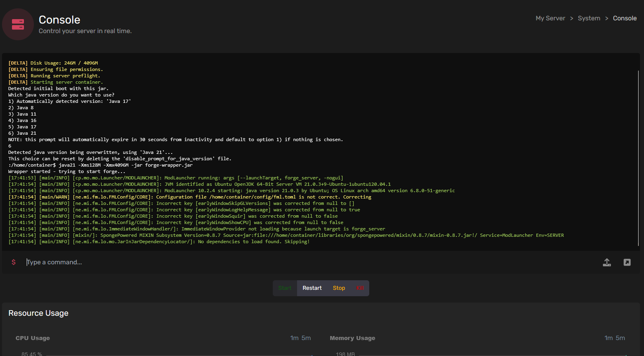Switch CPU Usage graph to 5m
This screenshot has height=356, width=644.
tap(306, 338)
